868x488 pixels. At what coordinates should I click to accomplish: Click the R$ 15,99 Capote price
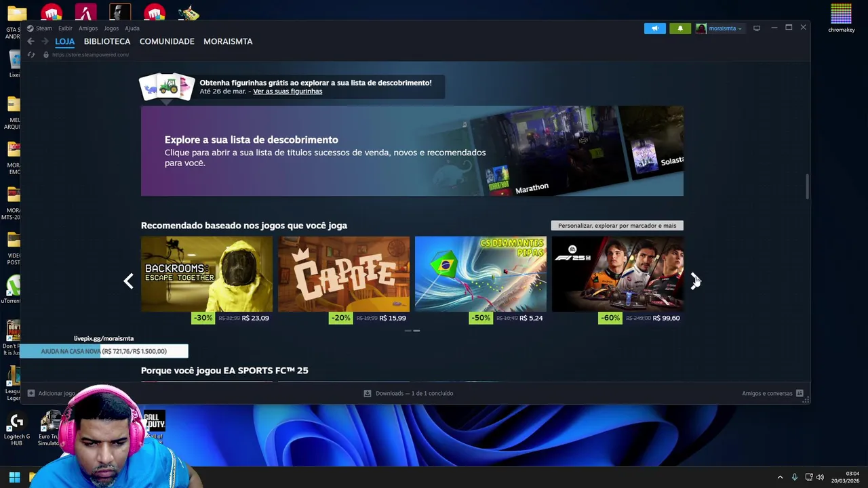(x=393, y=318)
